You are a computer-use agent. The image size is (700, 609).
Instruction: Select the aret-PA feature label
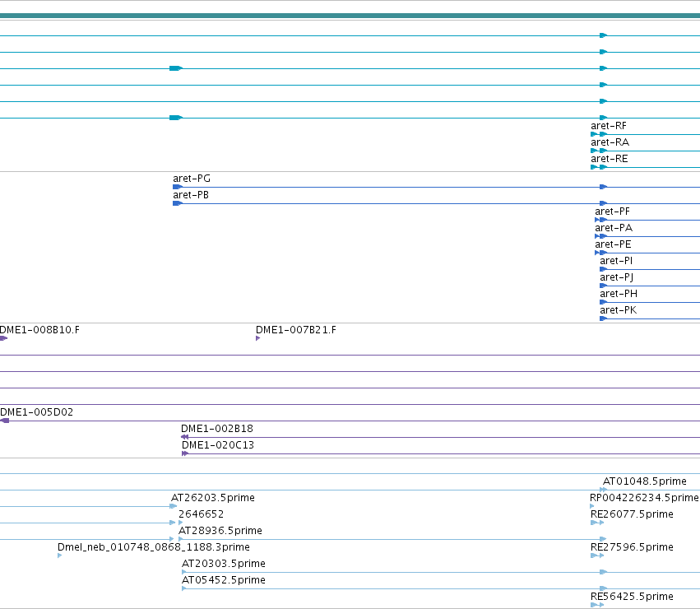tap(614, 228)
